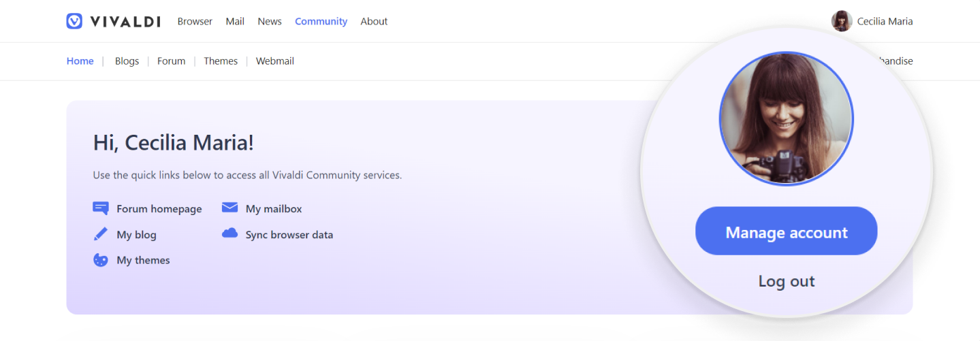Select Community in top navigation

coord(321,21)
